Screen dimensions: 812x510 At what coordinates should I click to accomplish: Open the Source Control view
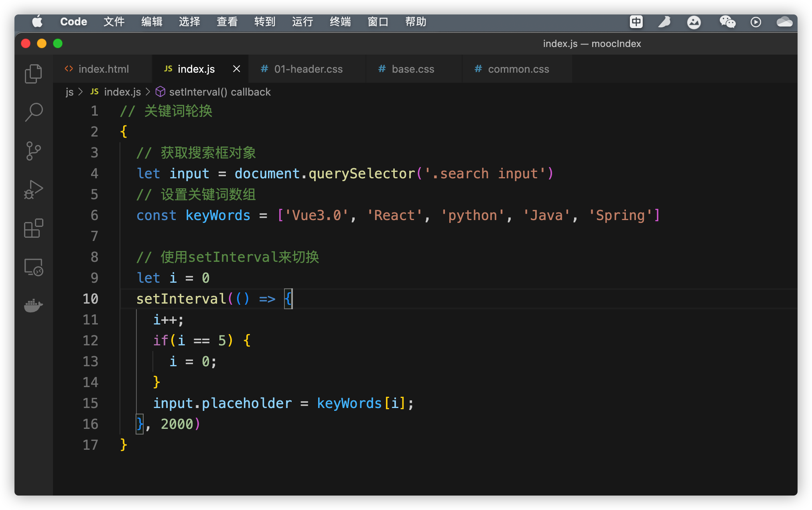[33, 151]
